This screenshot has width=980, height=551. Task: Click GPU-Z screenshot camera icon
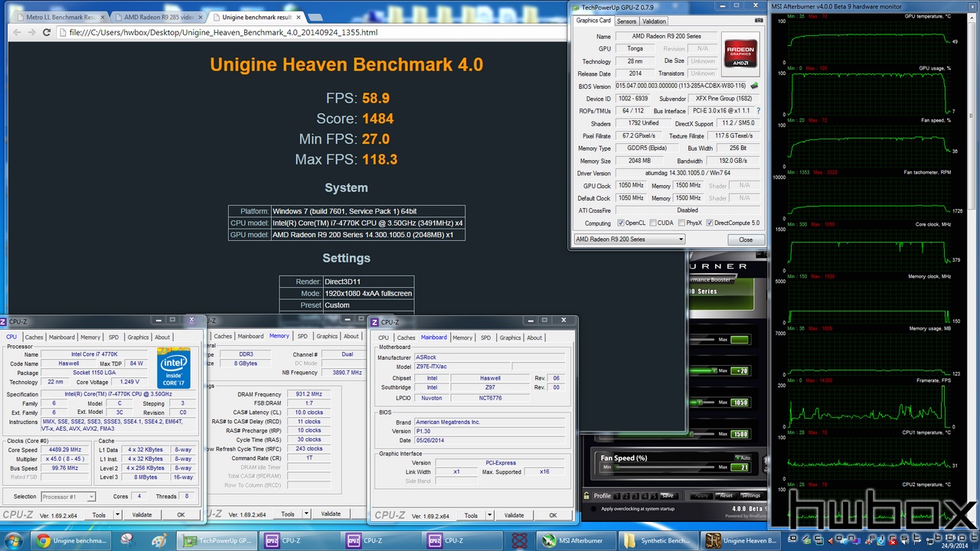tap(759, 20)
